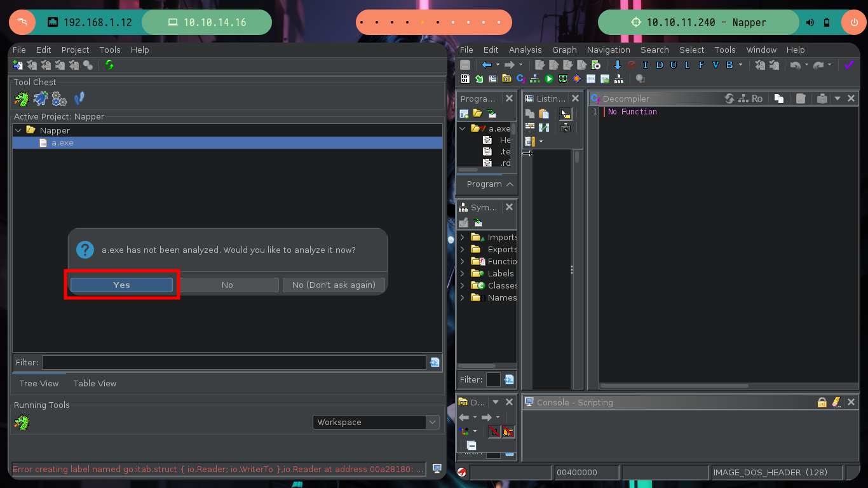The width and height of the screenshot is (868, 488).
Task: Click the plain No button in dialog
Action: 227,285
